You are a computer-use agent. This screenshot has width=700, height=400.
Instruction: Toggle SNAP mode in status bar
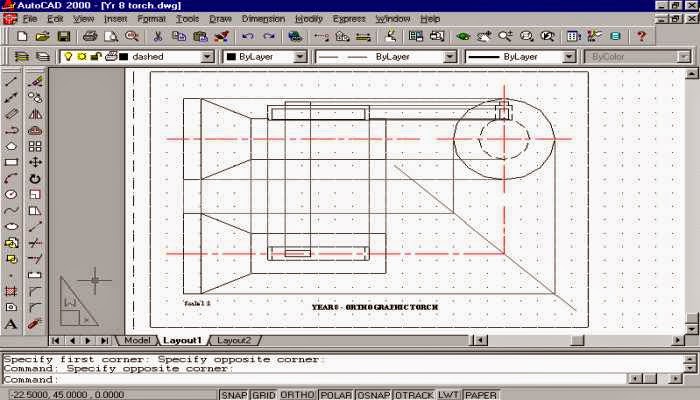(234, 395)
